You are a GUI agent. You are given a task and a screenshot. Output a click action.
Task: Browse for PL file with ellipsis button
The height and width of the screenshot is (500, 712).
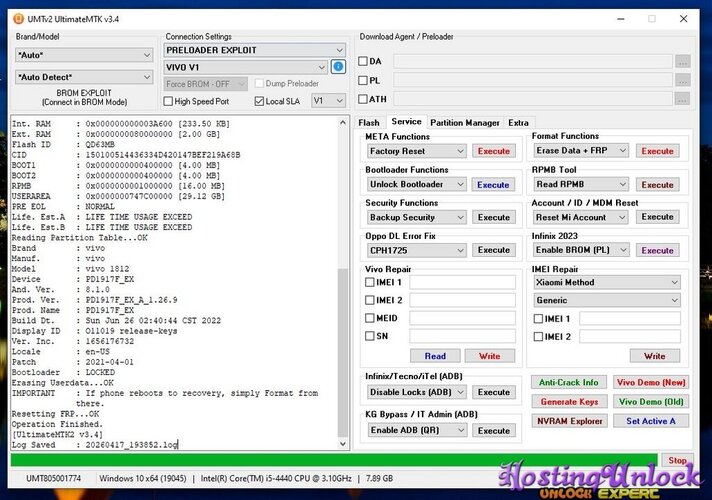682,80
